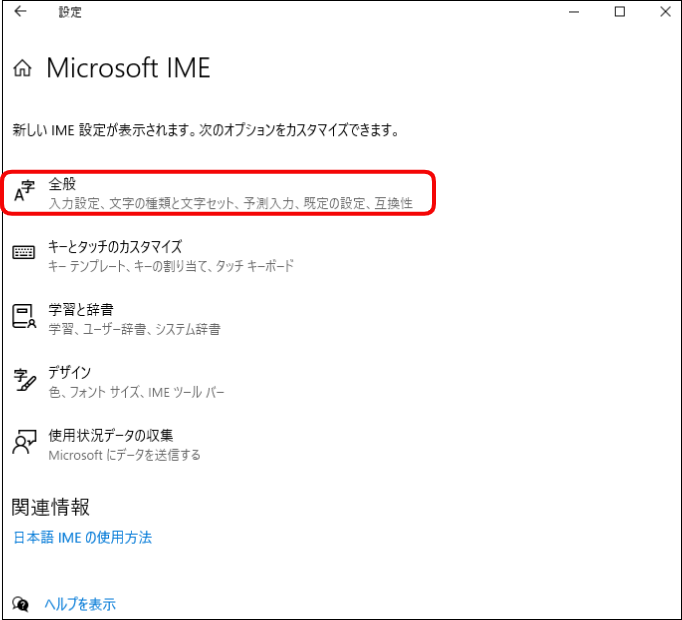Screen dimensions: 682x620
Task: Close the 設定 window
Action: click(665, 12)
